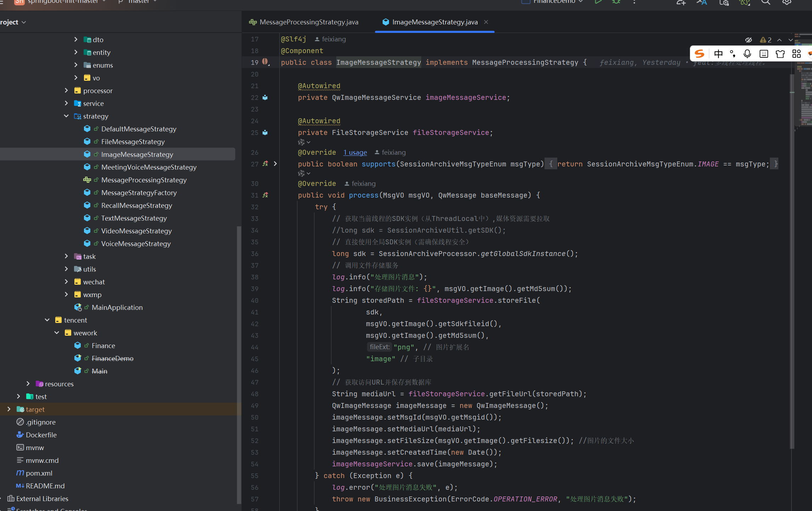Screen dimensions: 812x511
Task: Open the Sogou soft keyboard
Action: point(764,54)
